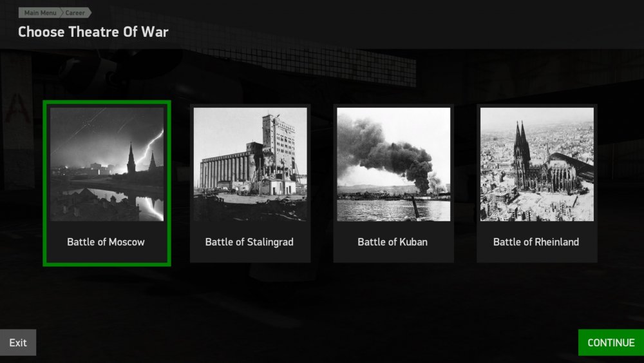644x363 pixels.
Task: Select the Career breadcrumb item
Action: pyautogui.click(x=75, y=13)
